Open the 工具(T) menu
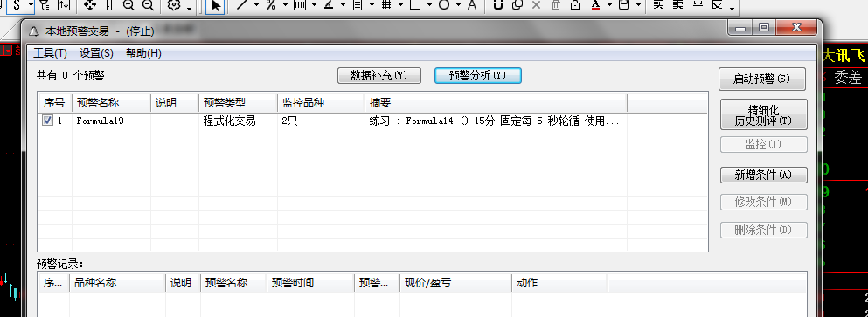Screen dimensions: 868x317 coord(50,53)
